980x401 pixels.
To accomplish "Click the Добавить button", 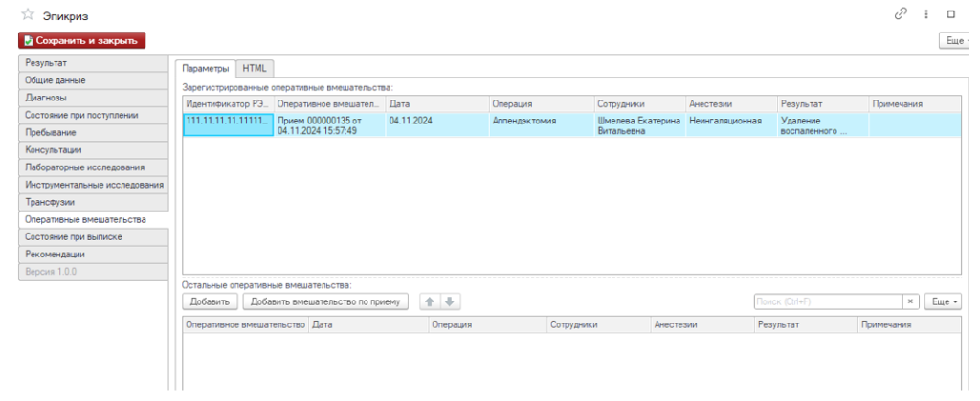I will 210,301.
